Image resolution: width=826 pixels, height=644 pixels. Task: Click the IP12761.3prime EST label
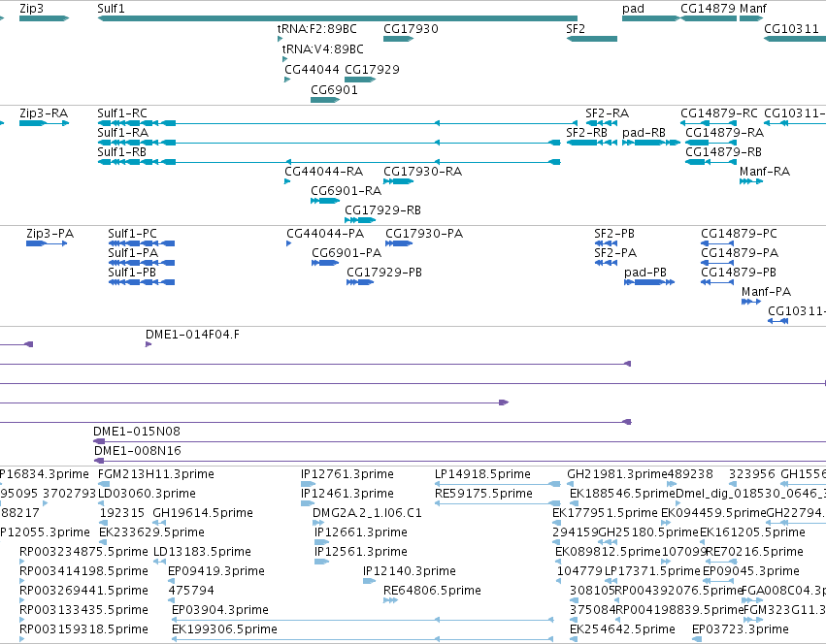(x=347, y=474)
